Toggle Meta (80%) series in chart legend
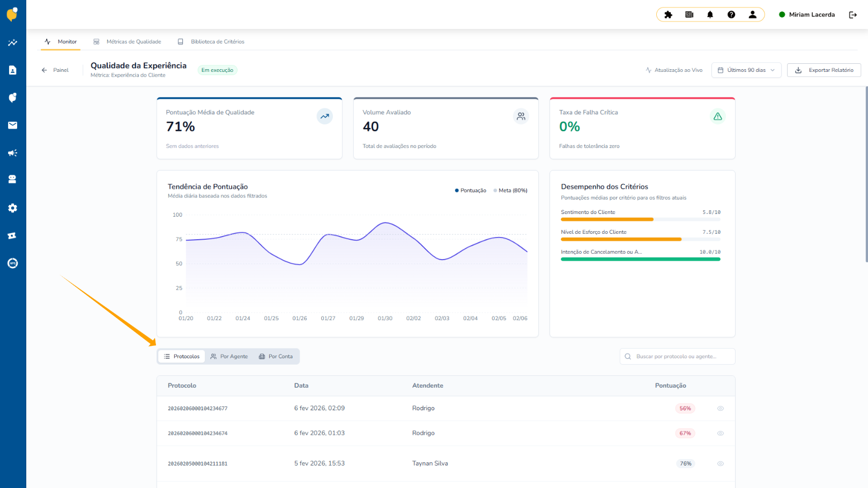Image resolution: width=868 pixels, height=488 pixels. (510, 190)
